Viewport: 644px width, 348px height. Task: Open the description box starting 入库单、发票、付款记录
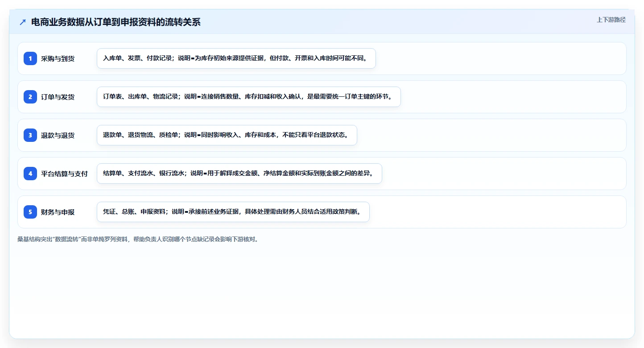[236, 58]
